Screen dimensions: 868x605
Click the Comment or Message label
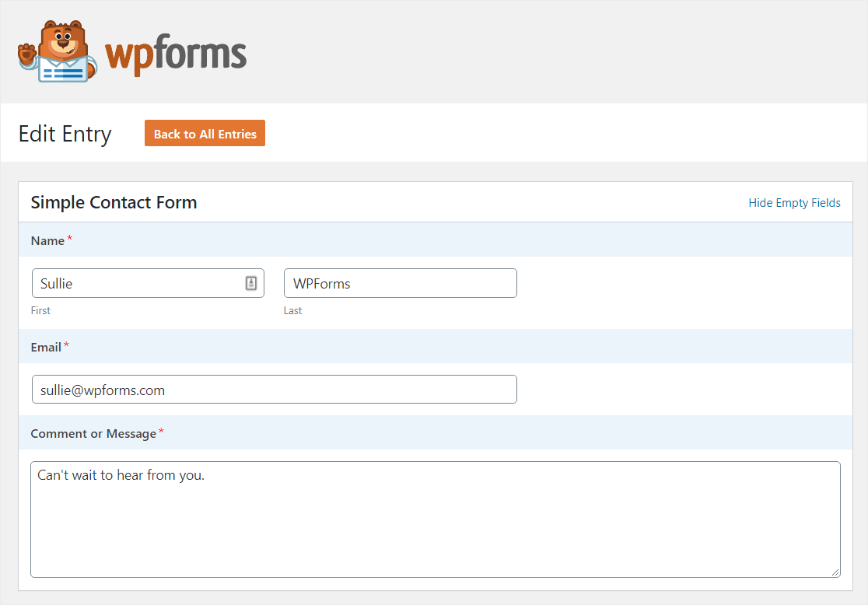tap(93, 433)
